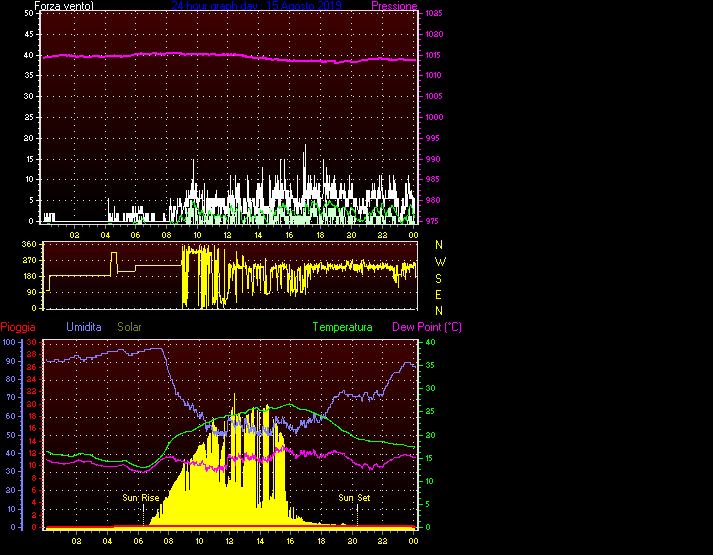Screen dimensions: 713x555
Task: Click the blue '100' humidity axis value
Action: tap(9, 342)
